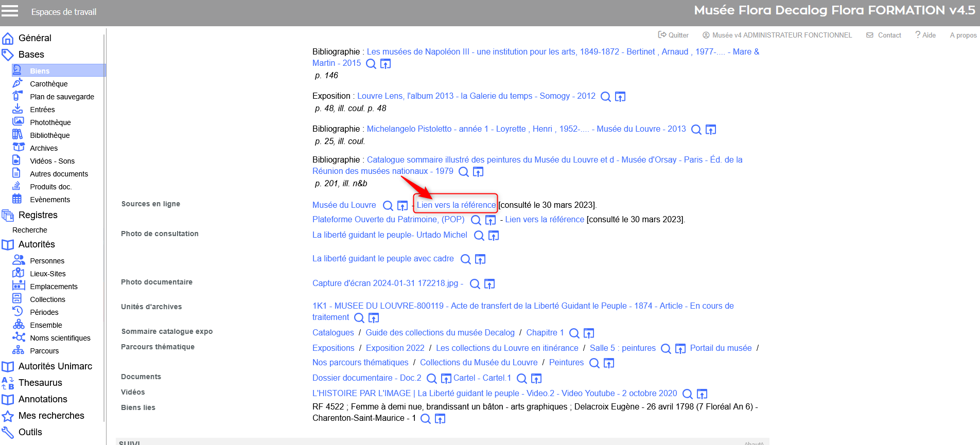Click magnifier icon next to Cartel.1

(521, 379)
